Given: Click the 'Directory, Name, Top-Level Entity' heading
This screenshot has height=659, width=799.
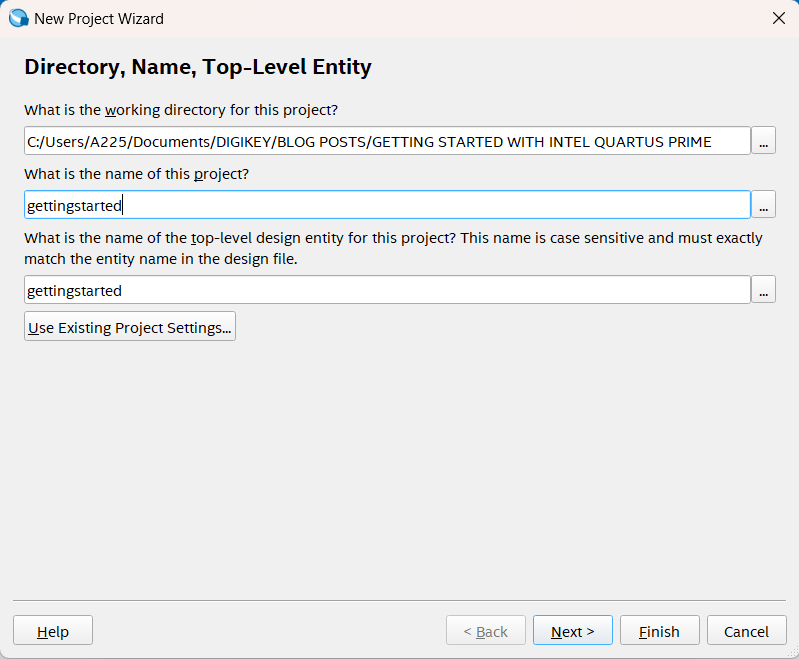Looking at the screenshot, I should click(198, 67).
